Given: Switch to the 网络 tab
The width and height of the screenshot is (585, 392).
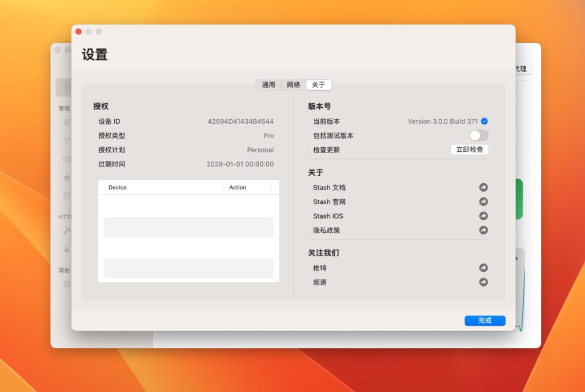Looking at the screenshot, I should click(293, 84).
